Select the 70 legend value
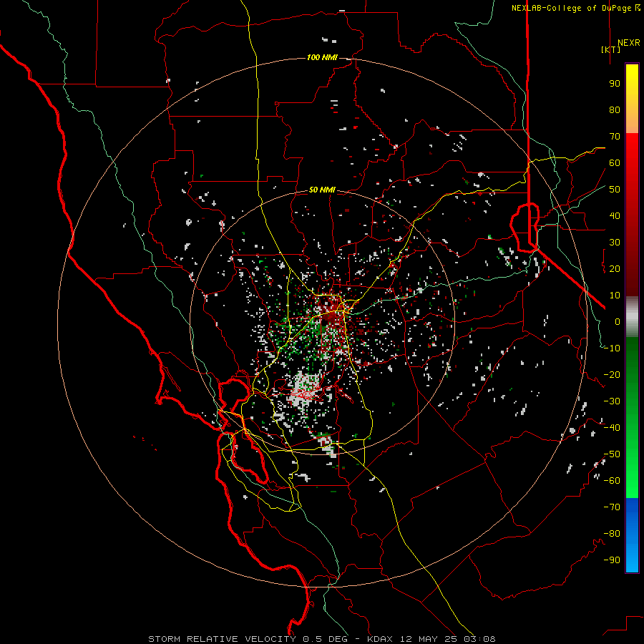 pyautogui.click(x=615, y=137)
